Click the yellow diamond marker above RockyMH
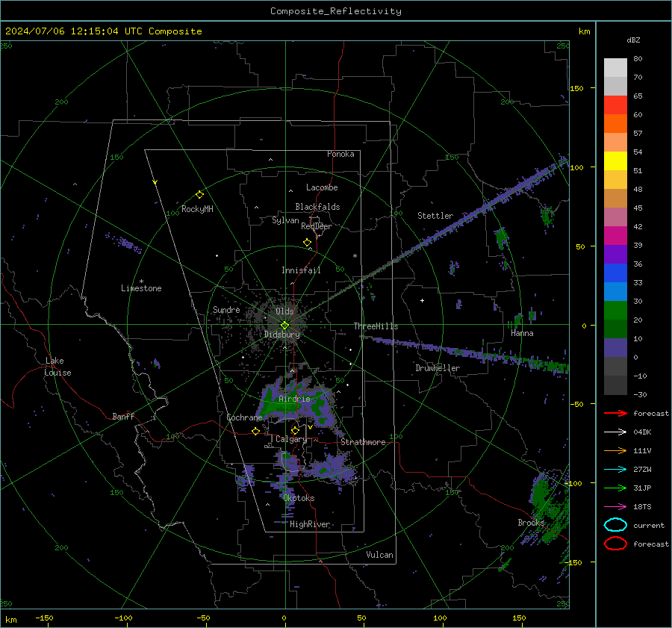Image resolution: width=672 pixels, height=628 pixels. pyautogui.click(x=199, y=195)
